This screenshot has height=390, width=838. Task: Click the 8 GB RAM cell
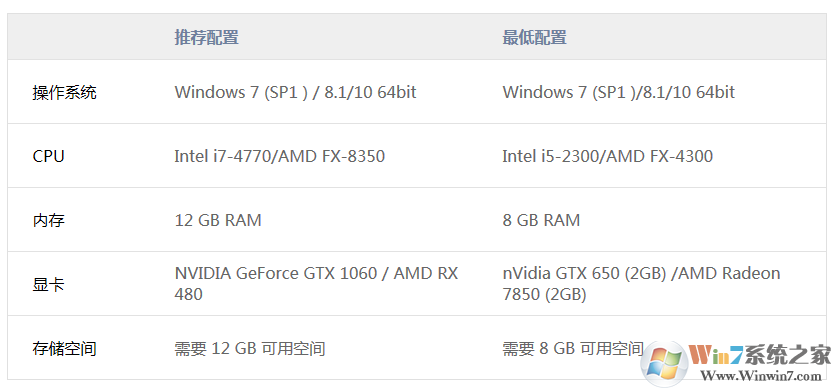pyautogui.click(x=541, y=220)
